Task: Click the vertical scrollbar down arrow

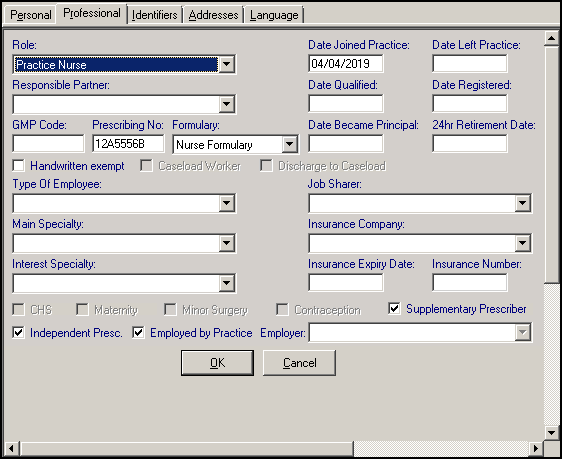Action: 552,432
